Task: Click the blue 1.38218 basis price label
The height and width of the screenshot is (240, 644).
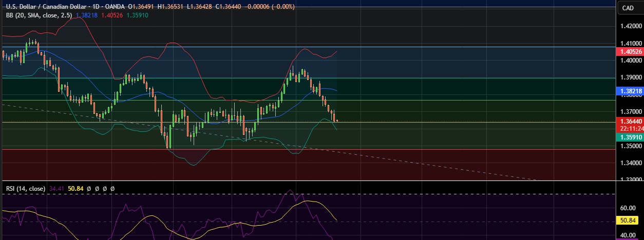Action: tap(630, 90)
